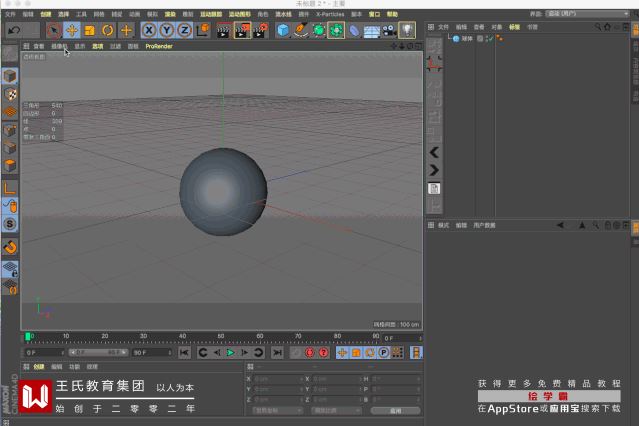
Task: Open the viewport Cameras menu
Action: tap(59, 46)
